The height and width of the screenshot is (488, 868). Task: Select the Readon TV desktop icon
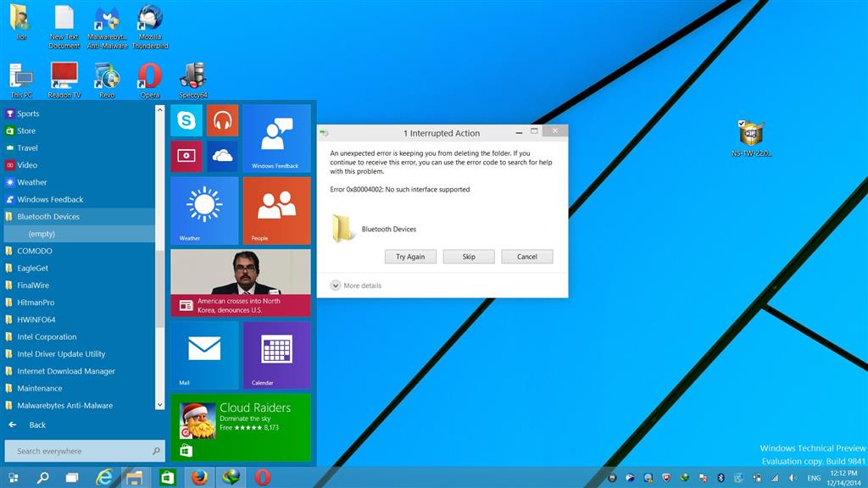[x=64, y=80]
